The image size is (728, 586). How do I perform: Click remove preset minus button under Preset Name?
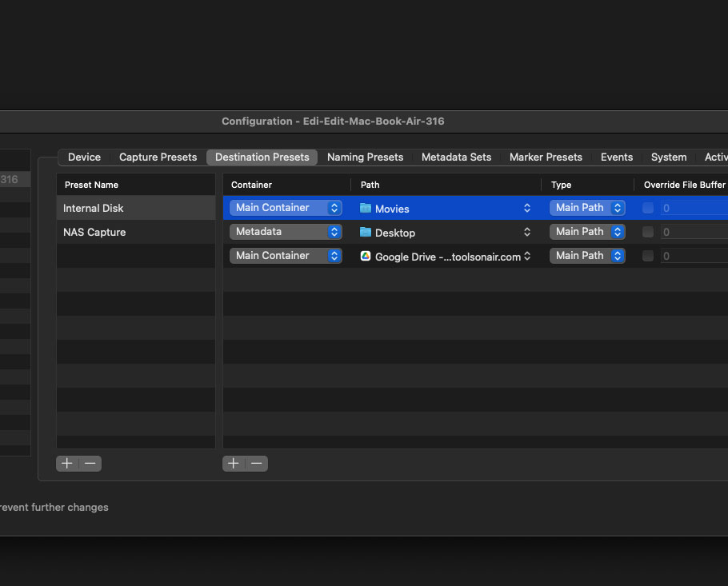pyautogui.click(x=90, y=464)
